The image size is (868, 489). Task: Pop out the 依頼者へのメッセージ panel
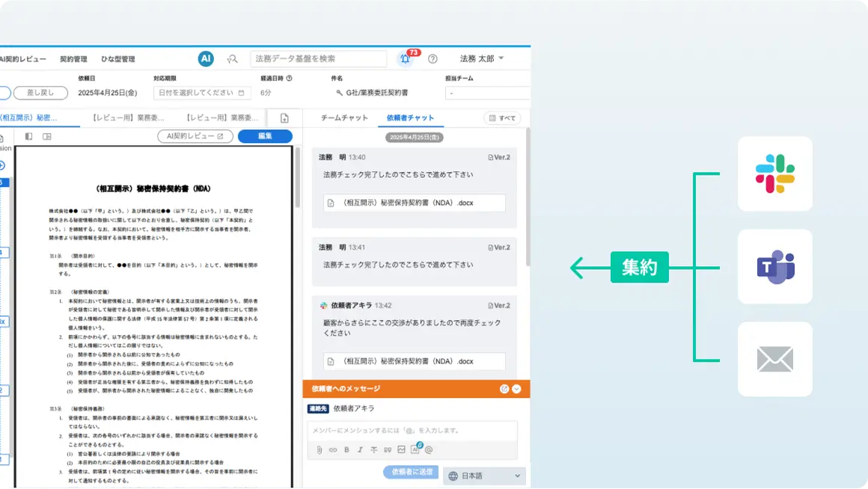coord(504,389)
